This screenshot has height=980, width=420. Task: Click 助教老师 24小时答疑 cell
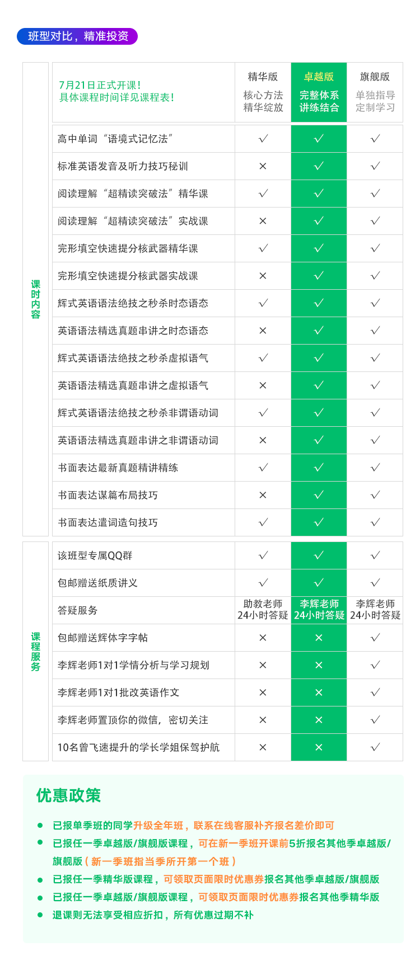tap(263, 610)
